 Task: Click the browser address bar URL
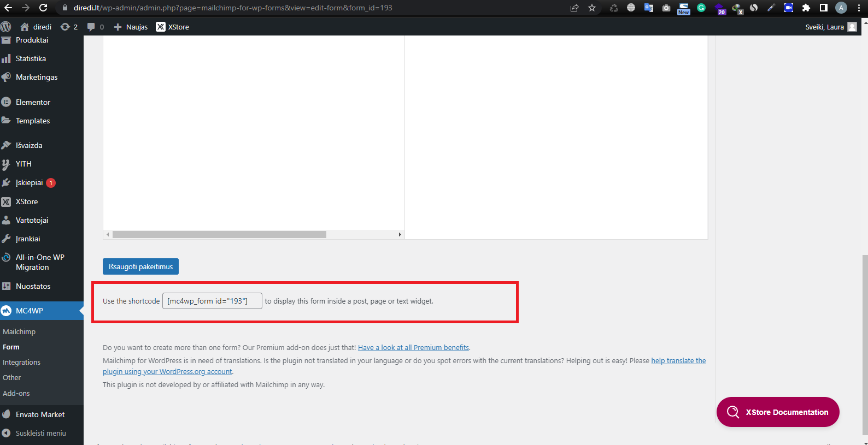pyautogui.click(x=233, y=8)
